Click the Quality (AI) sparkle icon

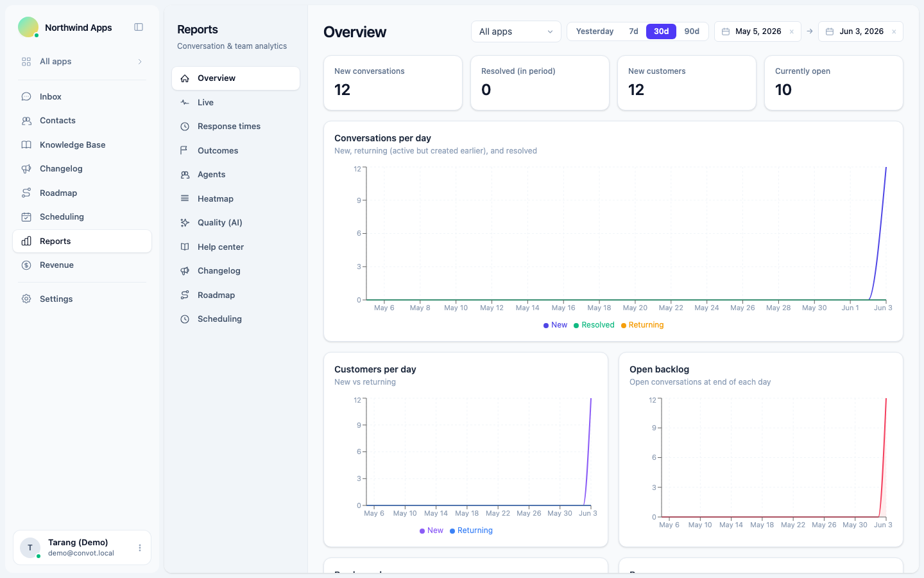(x=185, y=223)
